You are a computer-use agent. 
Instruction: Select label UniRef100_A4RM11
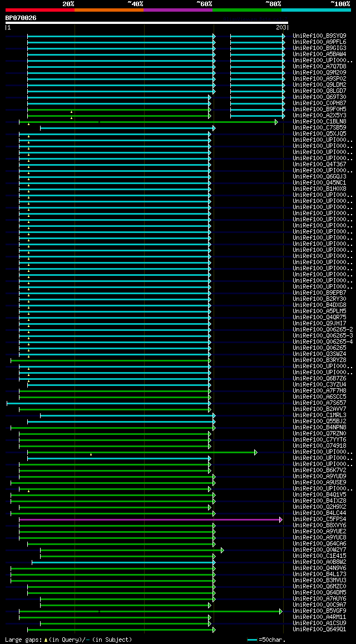click(319, 617)
